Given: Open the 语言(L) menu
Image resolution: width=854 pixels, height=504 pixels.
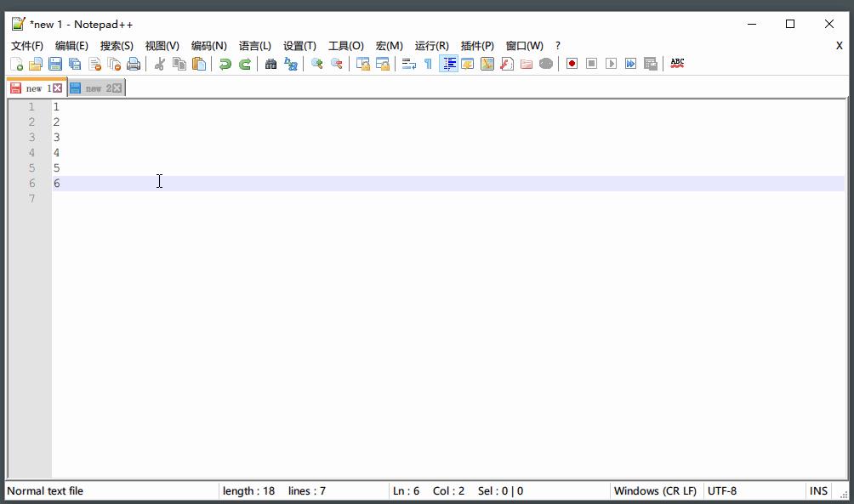Looking at the screenshot, I should 254,45.
